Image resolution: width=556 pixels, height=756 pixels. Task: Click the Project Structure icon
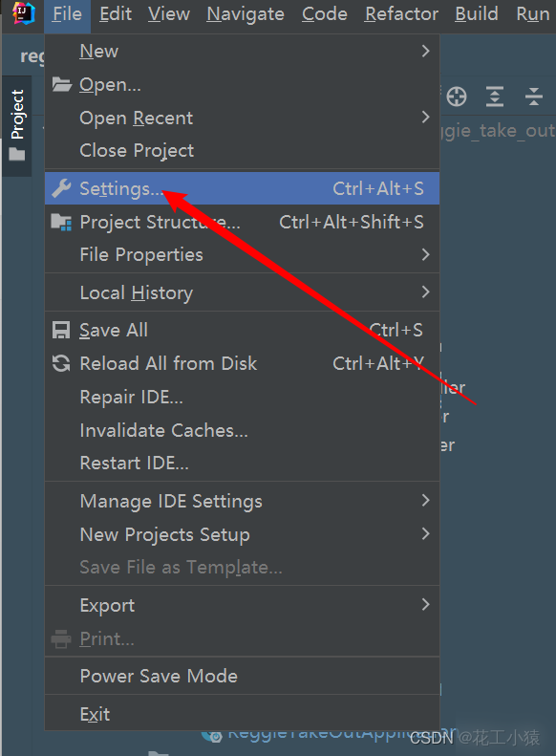tap(61, 222)
